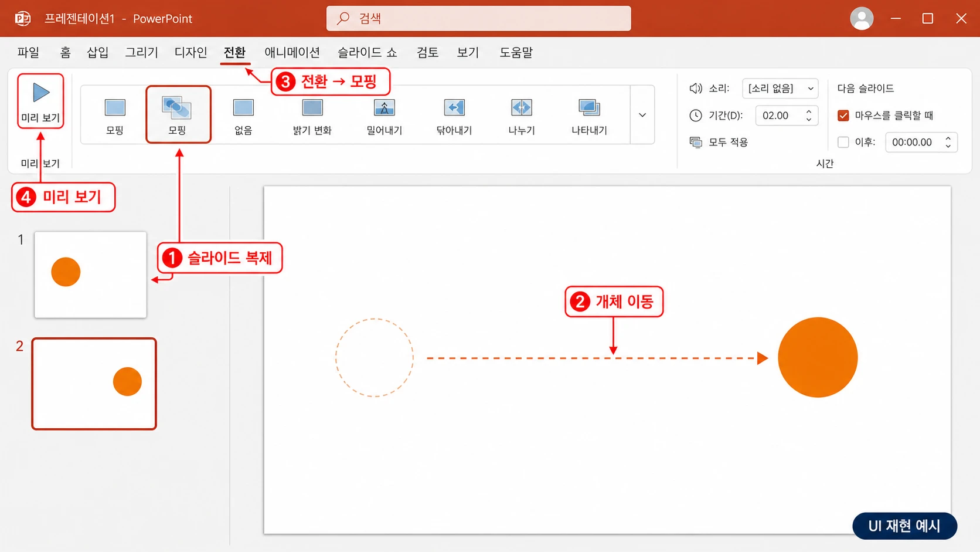Switch to the 삽입 tab

[x=98, y=52]
